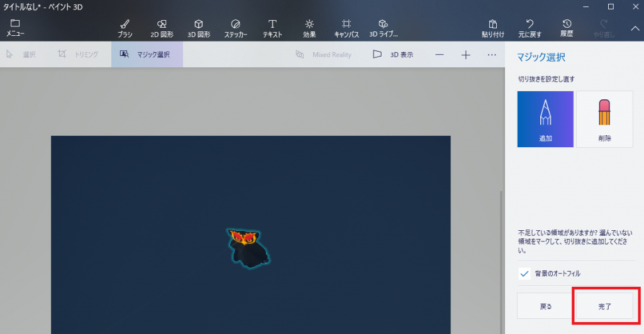The width and height of the screenshot is (644, 334).
Task: Maximize the Paint 3D window
Action: (x=611, y=6)
